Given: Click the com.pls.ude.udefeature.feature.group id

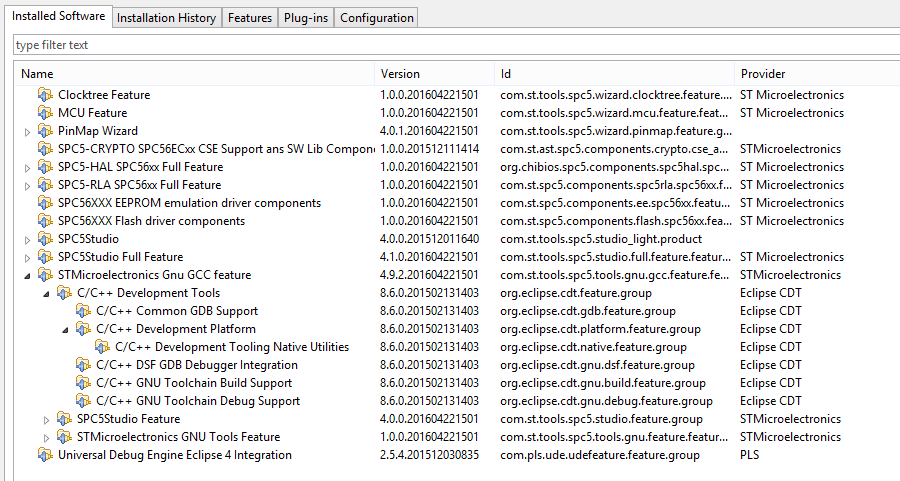Looking at the screenshot, I should [x=600, y=455].
